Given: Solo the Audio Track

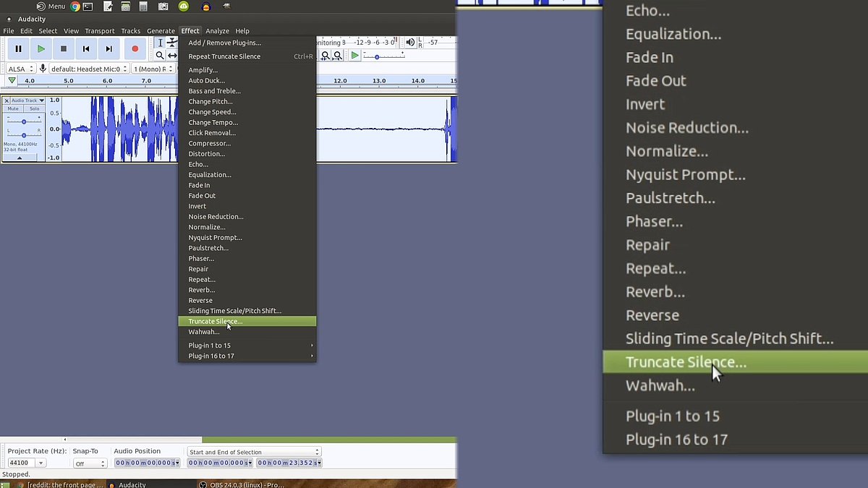Looking at the screenshot, I should (x=34, y=108).
